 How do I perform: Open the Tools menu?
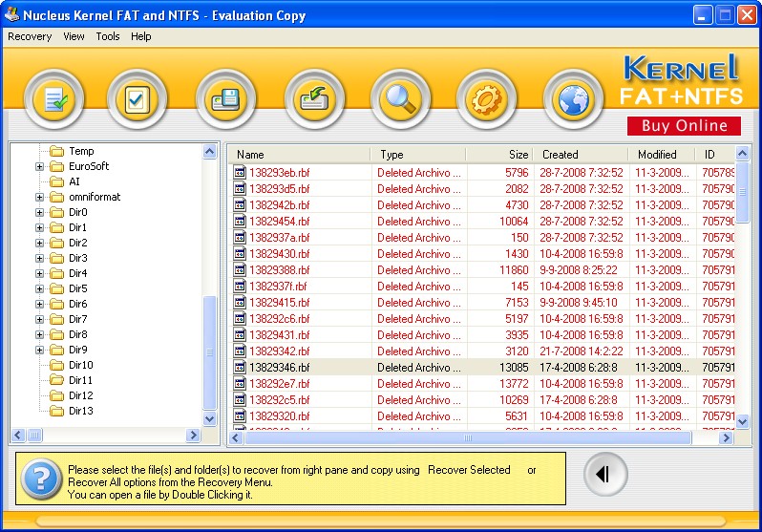pos(107,36)
